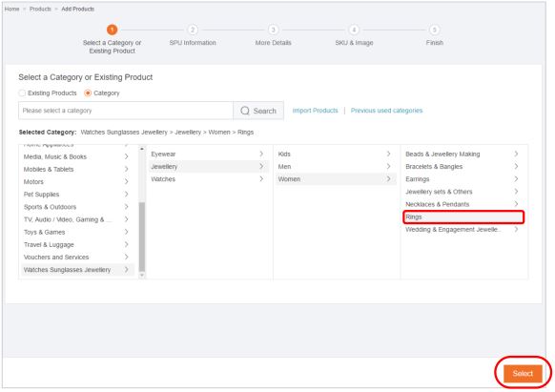Expand Toys & Games category chevron

point(127,232)
